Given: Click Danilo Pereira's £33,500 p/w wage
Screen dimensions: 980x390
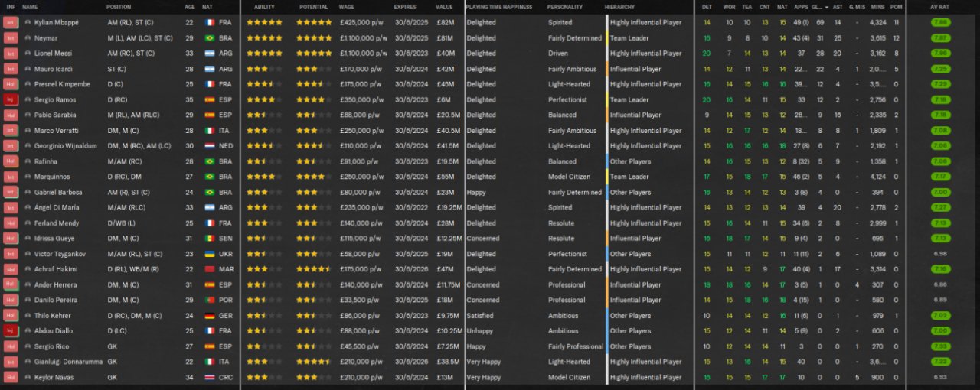Looking at the screenshot, I should click(x=360, y=300).
